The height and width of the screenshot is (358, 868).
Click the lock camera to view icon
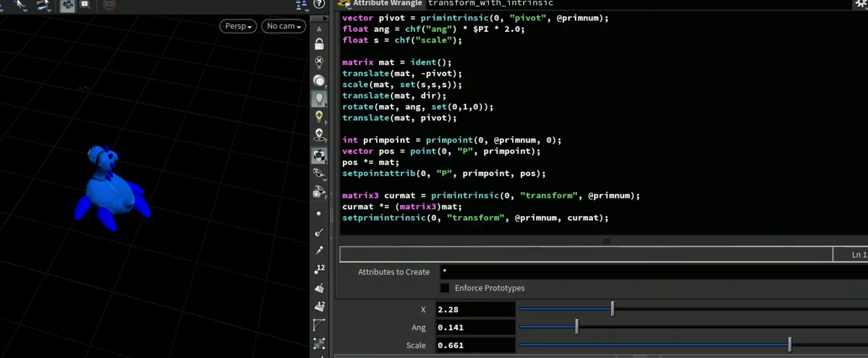[x=319, y=44]
